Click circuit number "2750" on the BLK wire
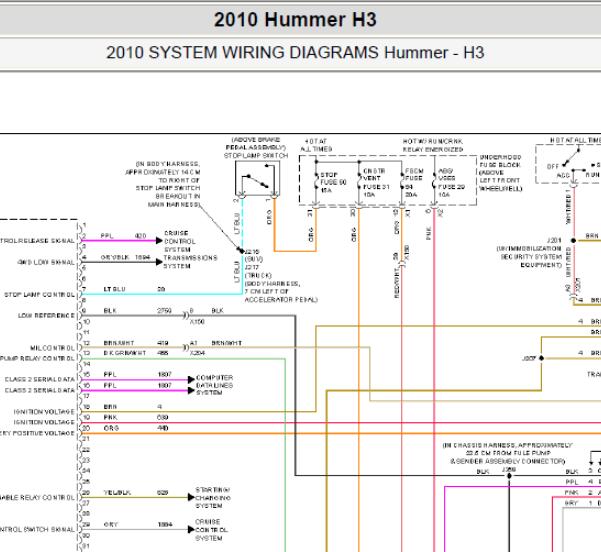The width and height of the screenshot is (601, 552). [164, 310]
